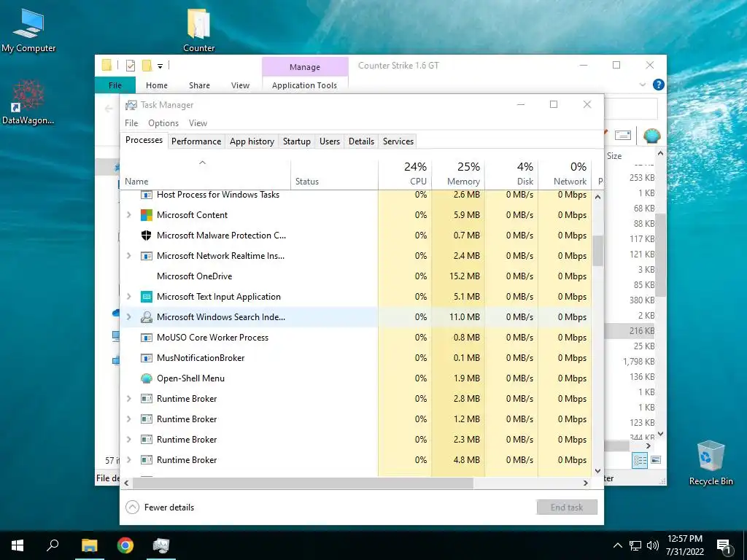
Task: Click the MoUSO Core Worker Process icon
Action: click(146, 338)
